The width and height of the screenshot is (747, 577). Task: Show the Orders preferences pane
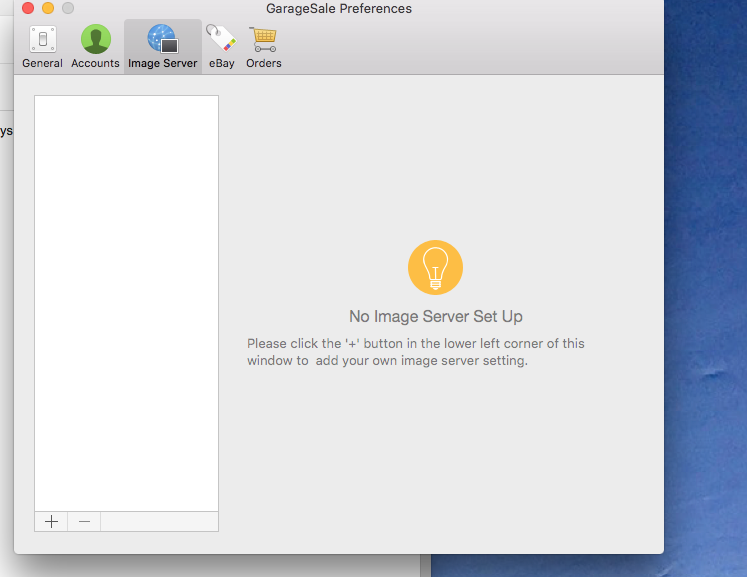point(263,47)
